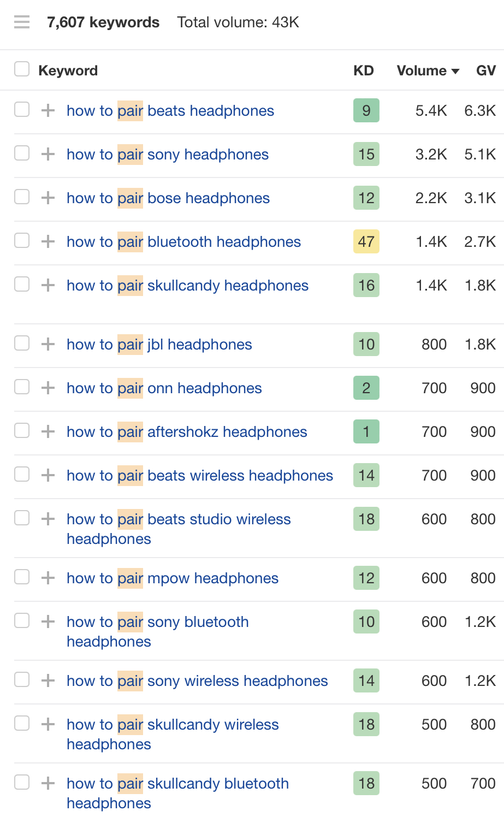Click the plus icon beside 'how to pair sony headphones'
Viewport: 504px width, 817px height.
[x=48, y=154]
